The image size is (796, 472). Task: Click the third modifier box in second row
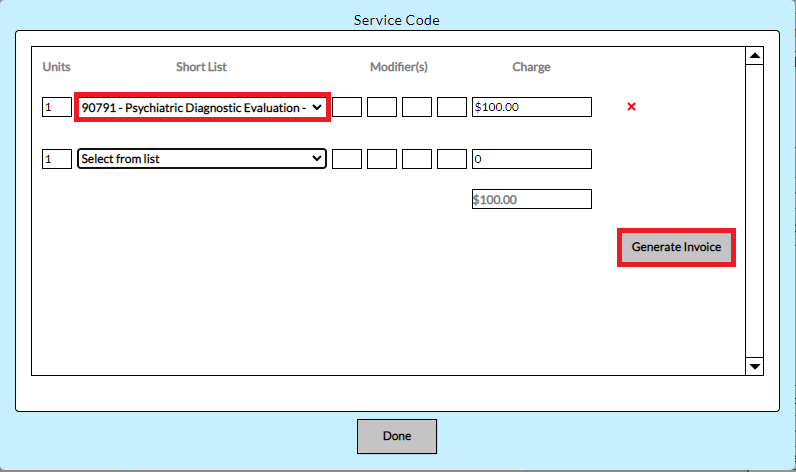tap(417, 159)
